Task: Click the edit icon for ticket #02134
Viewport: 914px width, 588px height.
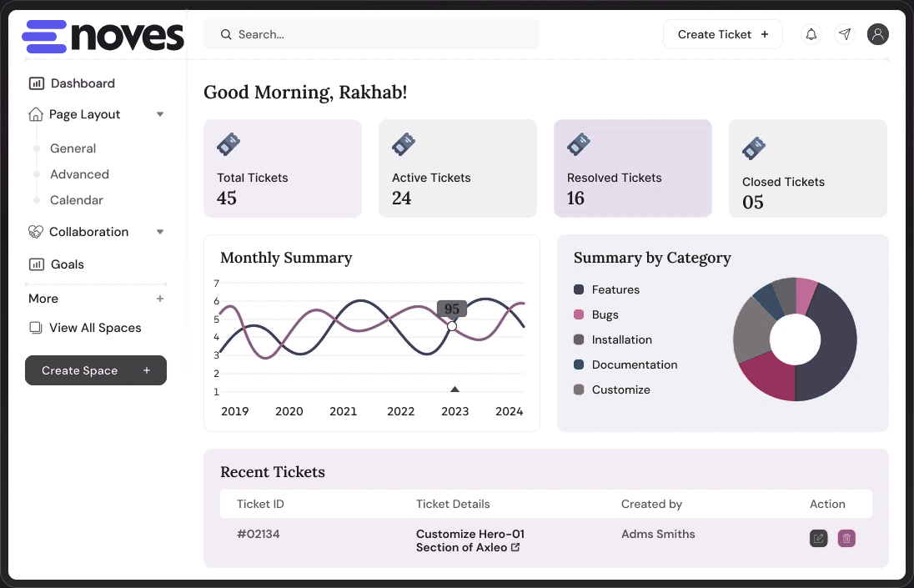Action: coord(819,539)
